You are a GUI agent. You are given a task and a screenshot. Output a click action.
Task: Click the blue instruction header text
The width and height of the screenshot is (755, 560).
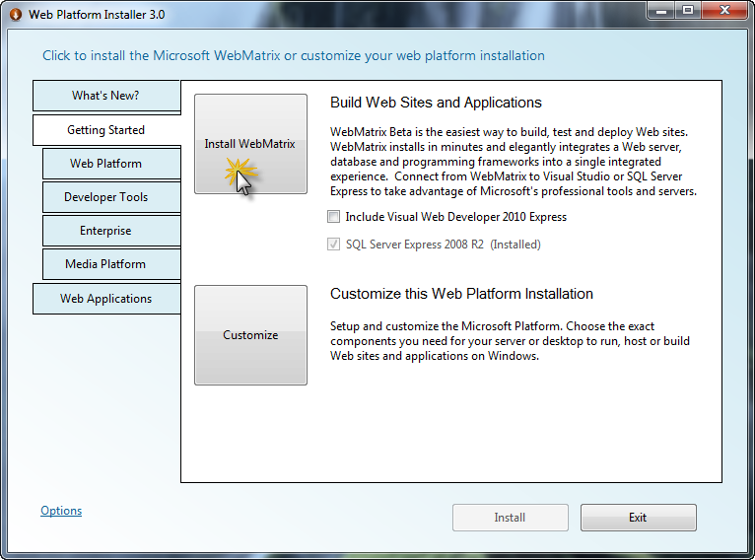click(x=294, y=56)
